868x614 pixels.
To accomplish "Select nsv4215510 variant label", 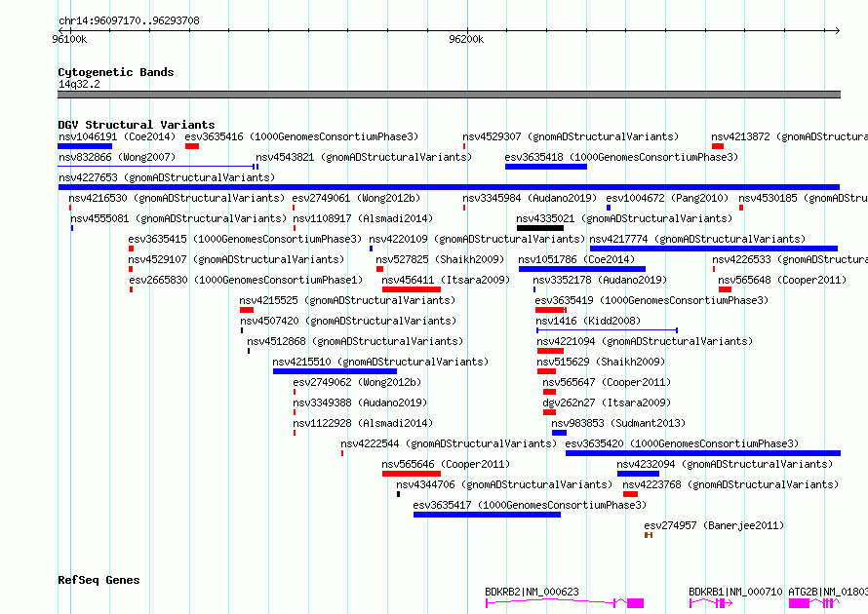I will (x=380, y=362).
